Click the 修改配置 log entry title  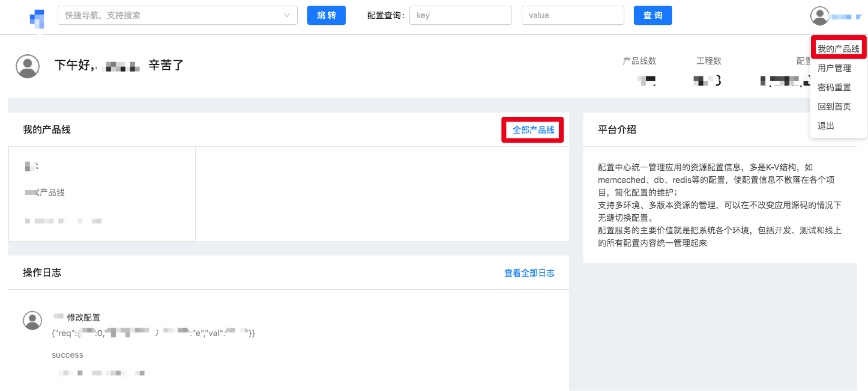click(x=83, y=318)
